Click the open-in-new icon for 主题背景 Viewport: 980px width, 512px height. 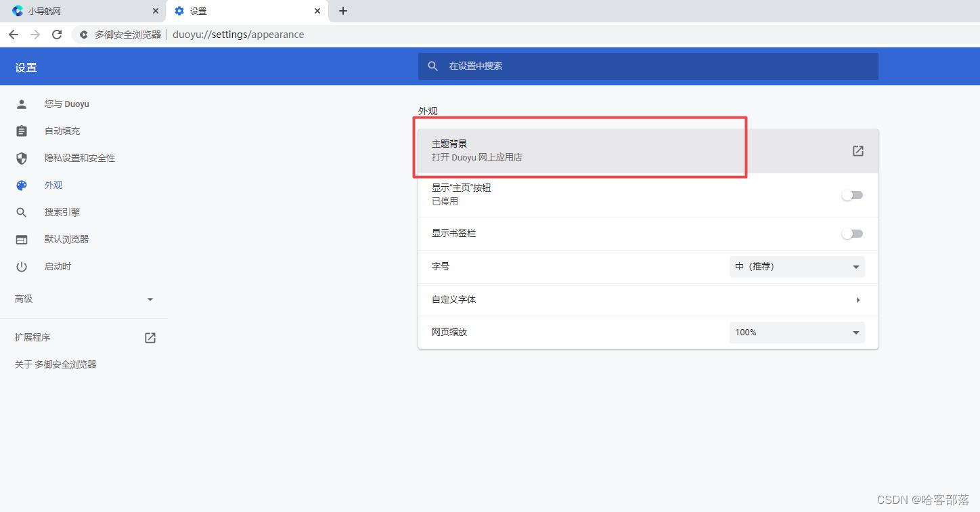pyautogui.click(x=857, y=151)
